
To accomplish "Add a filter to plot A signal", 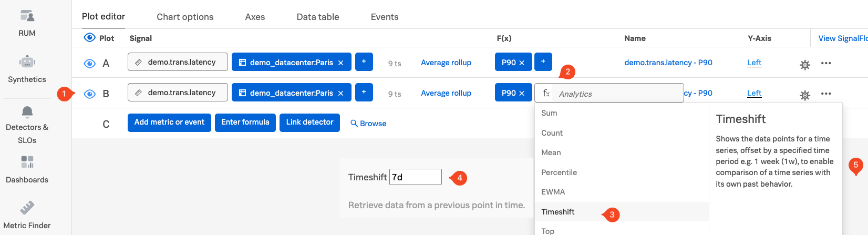I will click(x=364, y=62).
